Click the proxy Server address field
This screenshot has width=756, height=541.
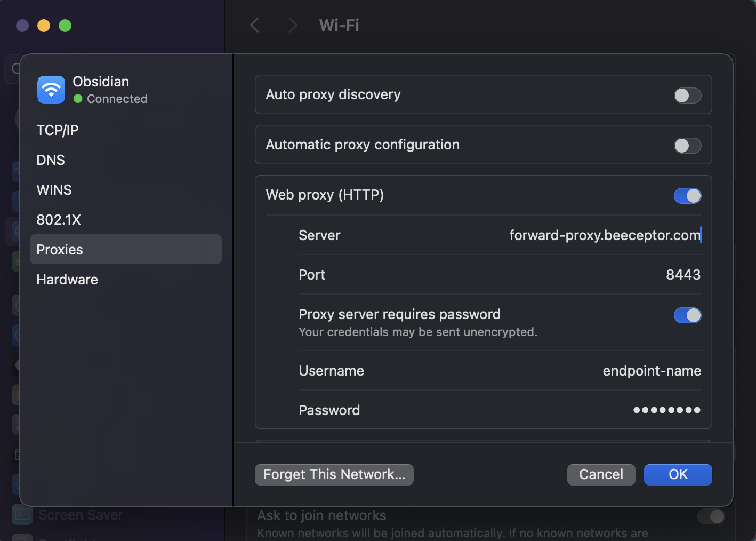tap(605, 235)
